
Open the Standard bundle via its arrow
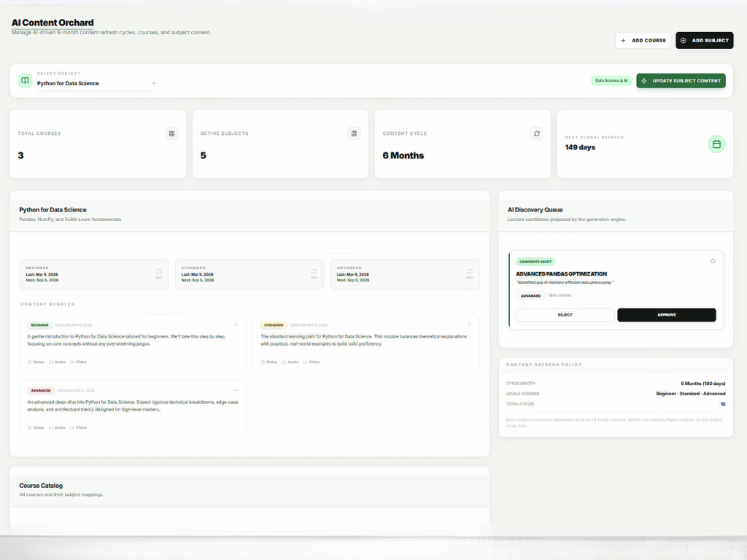(469, 324)
